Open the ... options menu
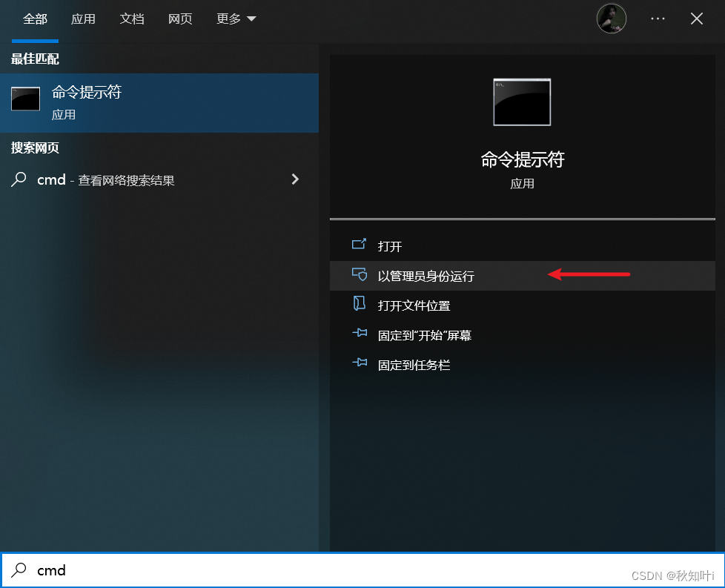The image size is (725, 588). tap(658, 19)
